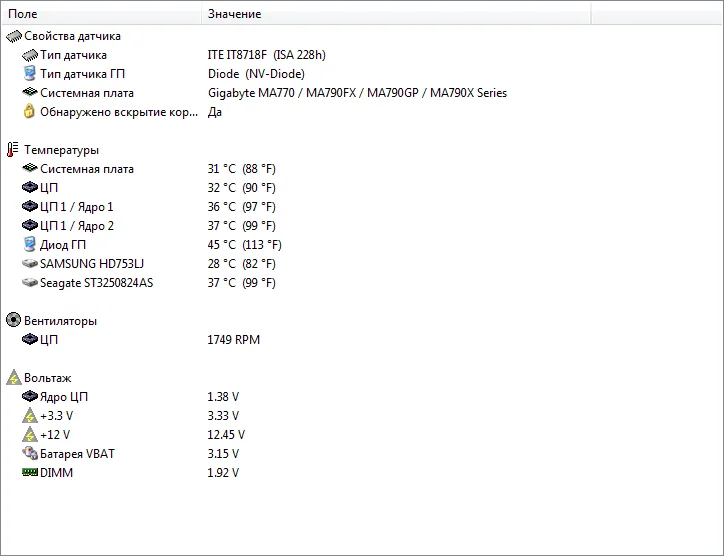The image size is (724, 556).
Task: Select the '+12 V' label
Action: (x=55, y=435)
